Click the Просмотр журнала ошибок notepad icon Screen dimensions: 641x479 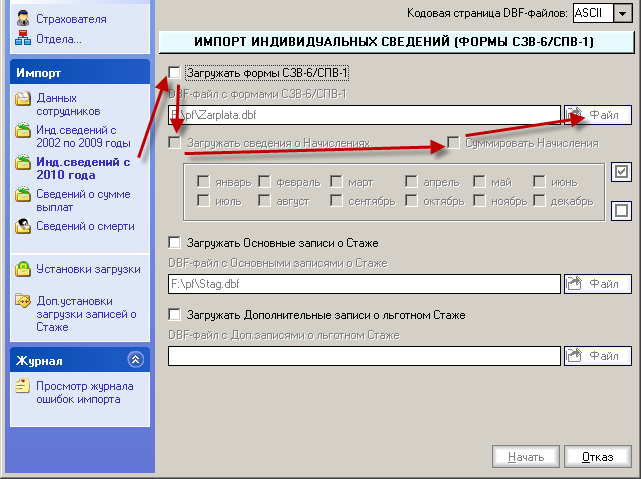point(23,385)
